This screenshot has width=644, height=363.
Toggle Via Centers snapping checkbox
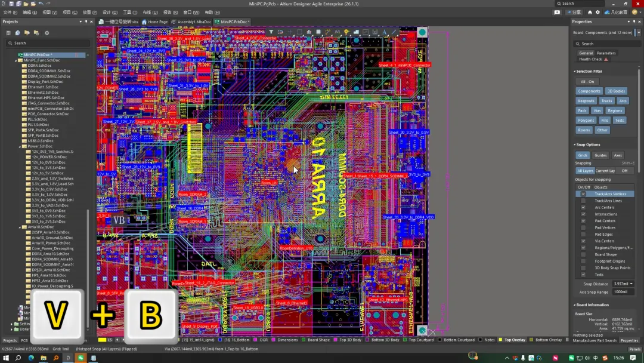[583, 241]
